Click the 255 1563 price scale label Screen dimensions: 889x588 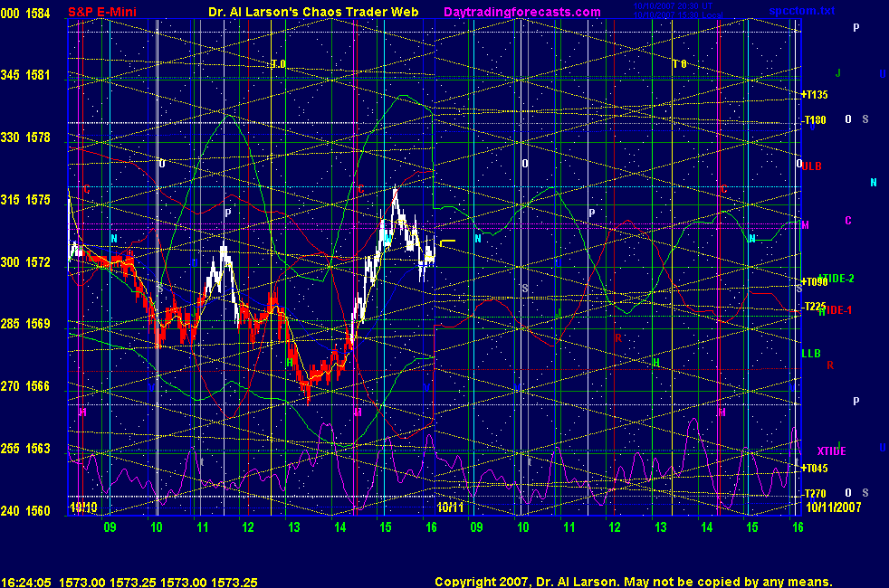tap(25, 448)
